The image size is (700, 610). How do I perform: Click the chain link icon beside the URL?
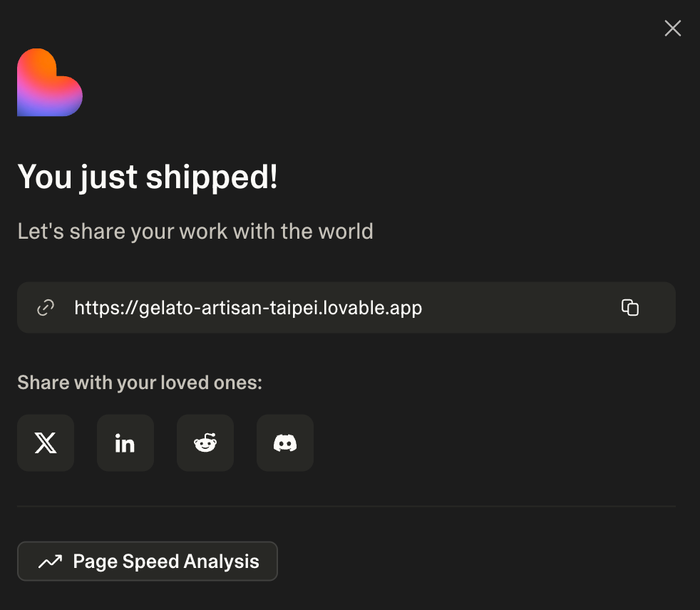tap(46, 308)
